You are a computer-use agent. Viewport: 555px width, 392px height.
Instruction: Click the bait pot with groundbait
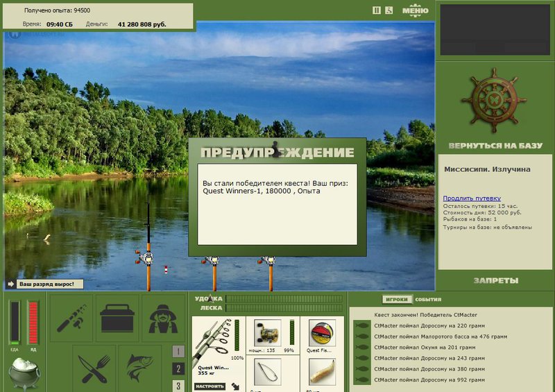point(24,373)
